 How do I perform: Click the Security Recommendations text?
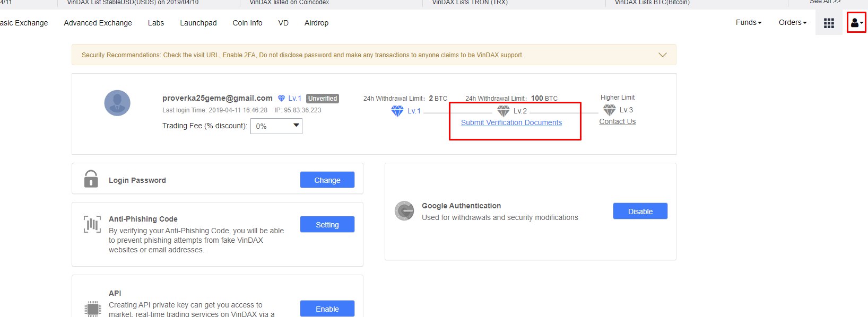pyautogui.click(x=302, y=55)
